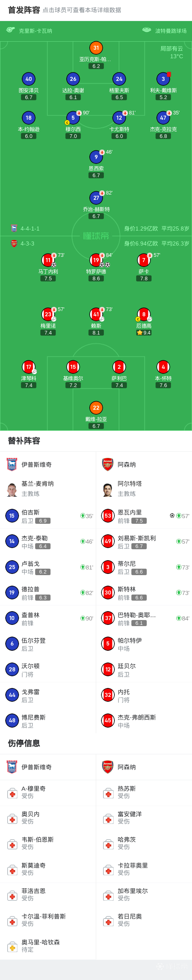Open Kieran McKenna coach photo
The width and height of the screenshot is (192, 980).
click(x=12, y=489)
